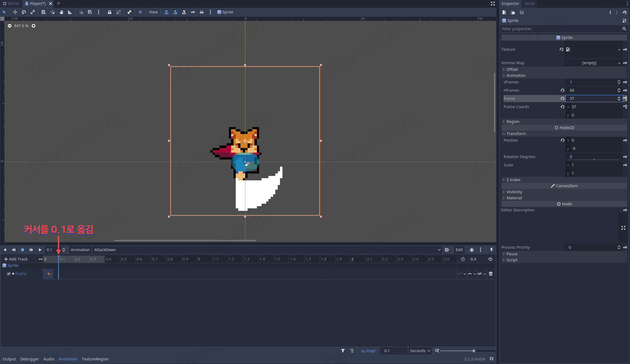Toggle the frame track enabled checkbox

click(x=9, y=274)
